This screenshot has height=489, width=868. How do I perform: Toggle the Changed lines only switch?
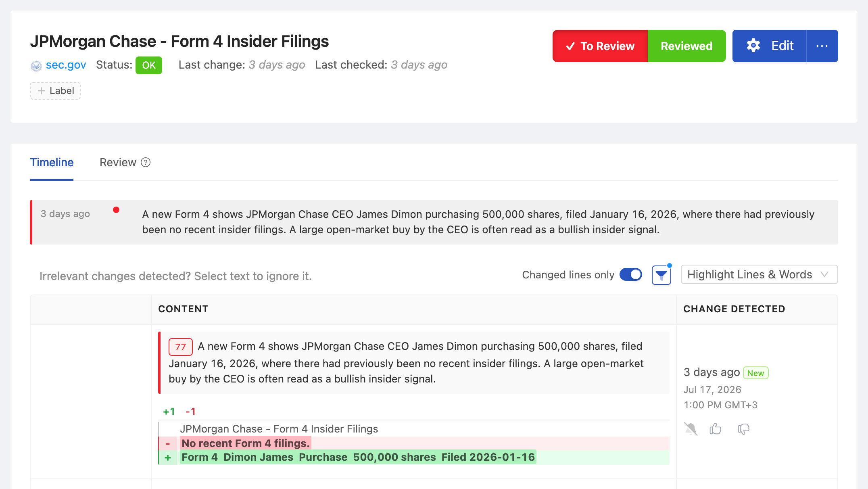(x=631, y=275)
